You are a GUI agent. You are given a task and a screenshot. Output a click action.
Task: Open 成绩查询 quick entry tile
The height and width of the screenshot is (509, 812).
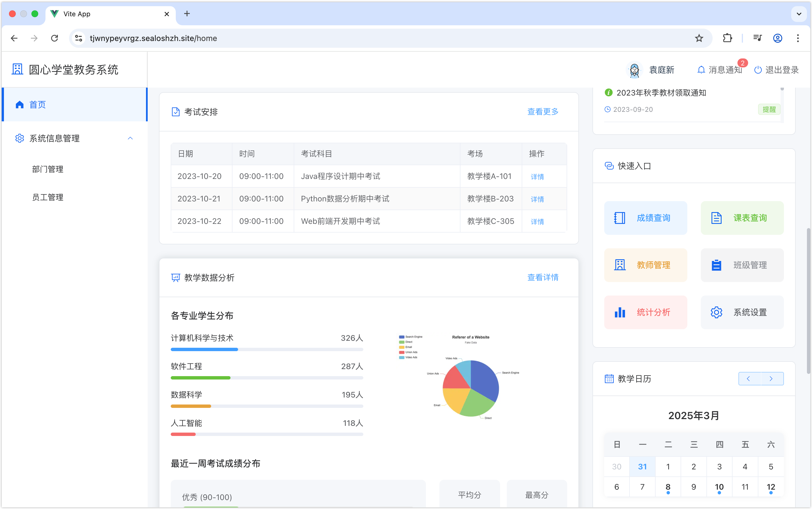click(x=645, y=218)
